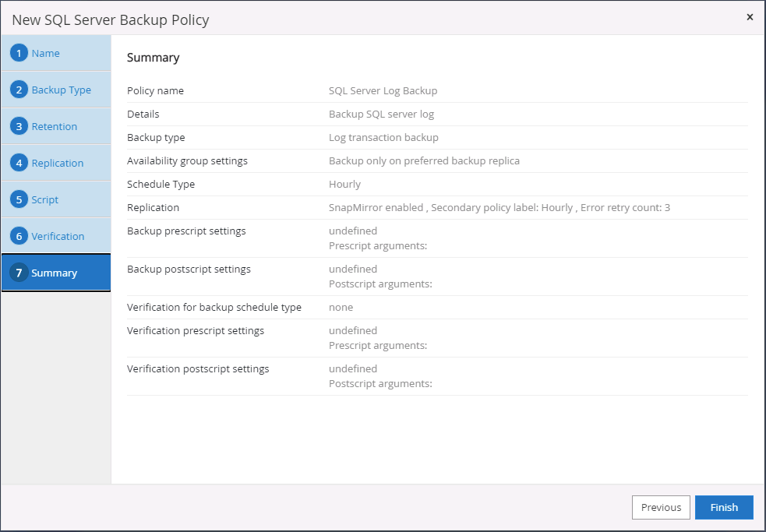
Task: Click the Hourly schedule type value
Action: 344,184
